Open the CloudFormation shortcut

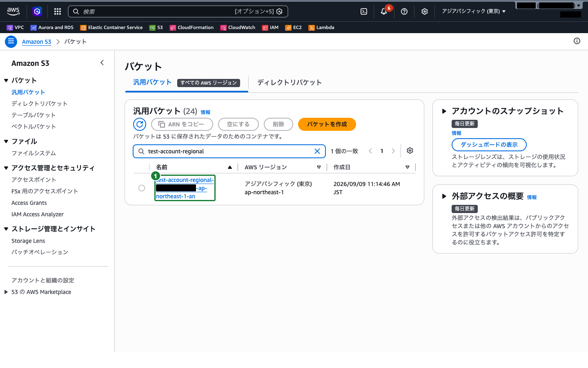click(x=192, y=27)
